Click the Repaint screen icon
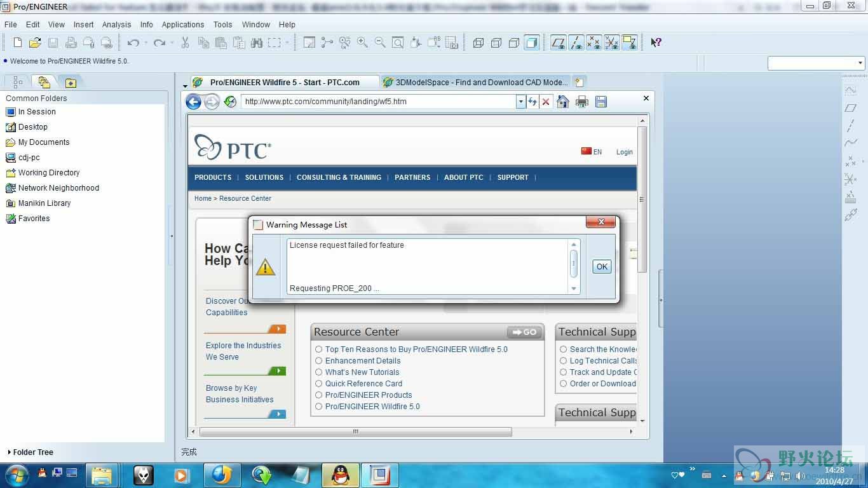This screenshot has width=868, height=488. pyautogui.click(x=309, y=43)
